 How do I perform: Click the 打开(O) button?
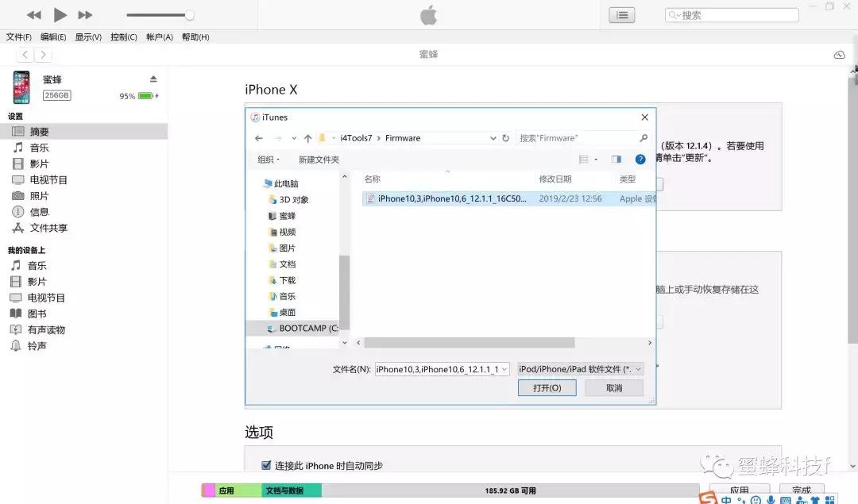[x=547, y=387]
